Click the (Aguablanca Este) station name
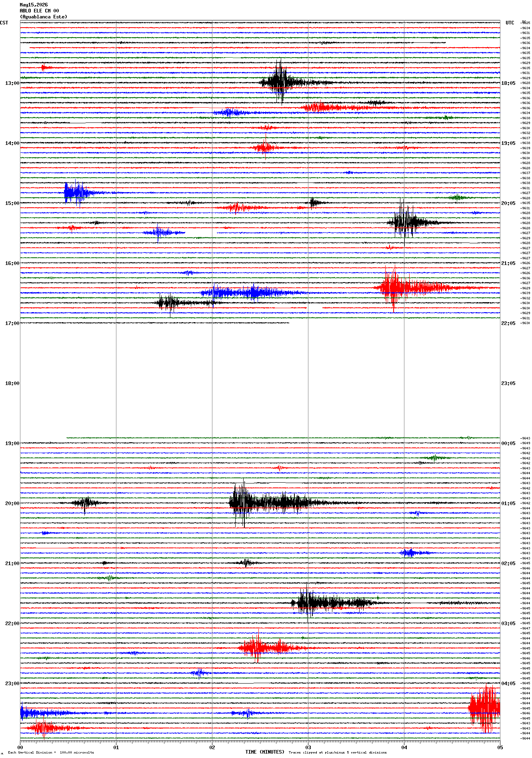The width and height of the screenshot is (532, 758). 44,17
